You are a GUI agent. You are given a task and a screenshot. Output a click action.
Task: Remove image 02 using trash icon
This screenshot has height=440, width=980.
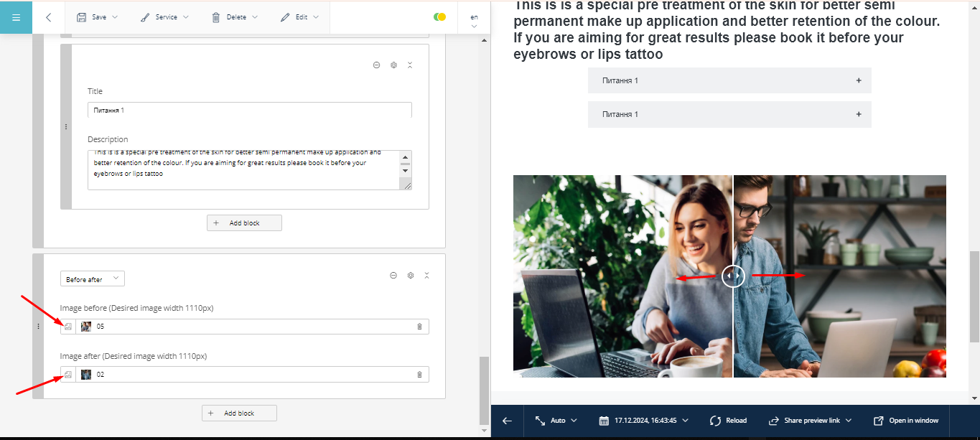(419, 375)
